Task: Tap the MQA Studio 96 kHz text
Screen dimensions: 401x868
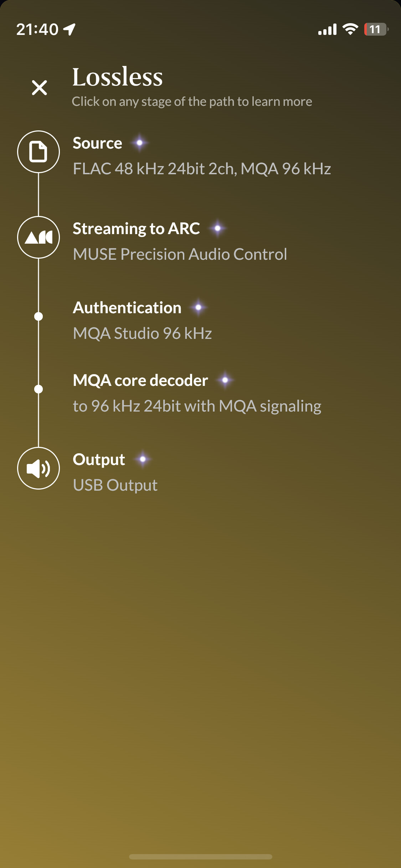Action: 142,334
